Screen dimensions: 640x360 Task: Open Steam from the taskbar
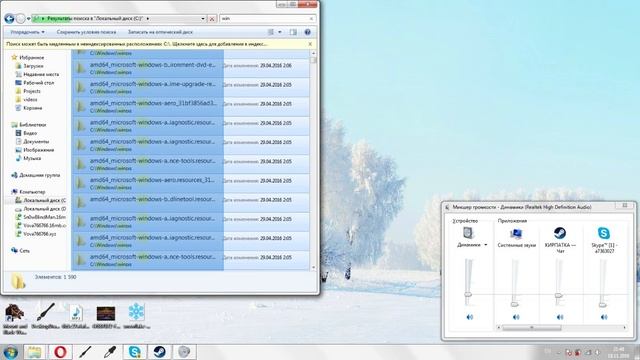[x=159, y=352]
